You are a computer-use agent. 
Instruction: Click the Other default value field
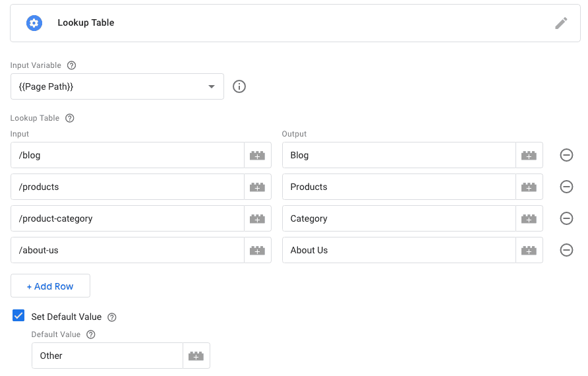coord(107,356)
